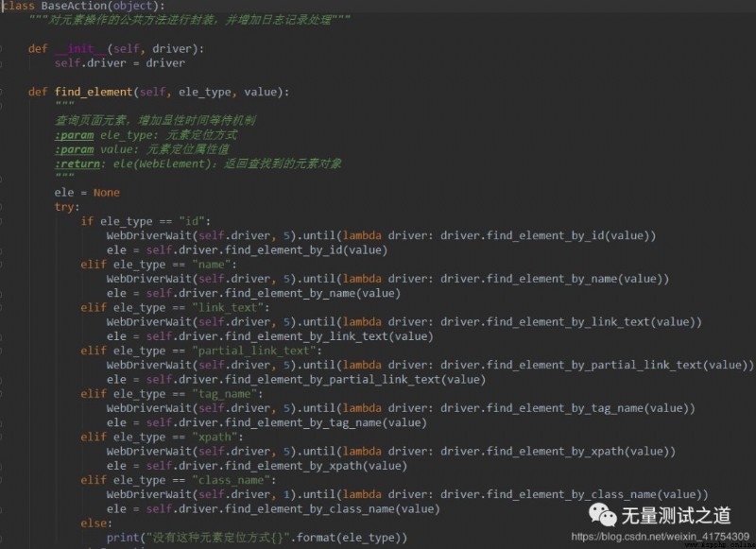Click "ele = self.driver.find_element_by_partial_link_text(value)" line
The width and height of the screenshot is (756, 549).
pyautogui.click(x=296, y=379)
